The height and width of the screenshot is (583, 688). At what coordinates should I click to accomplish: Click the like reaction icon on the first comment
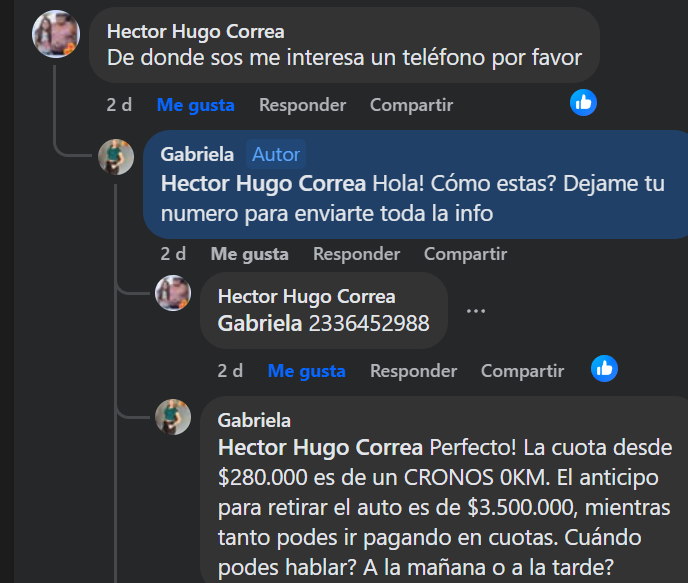click(x=583, y=101)
